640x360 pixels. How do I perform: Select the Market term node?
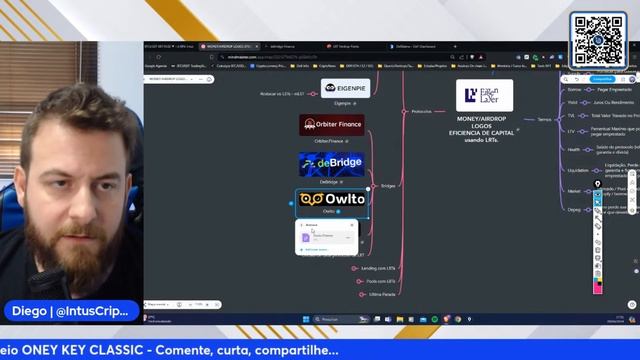point(573,191)
